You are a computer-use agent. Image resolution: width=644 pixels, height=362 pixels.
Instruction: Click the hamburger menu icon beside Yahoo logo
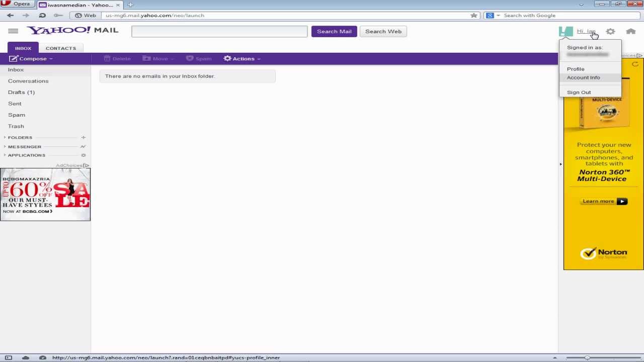coord(13,31)
